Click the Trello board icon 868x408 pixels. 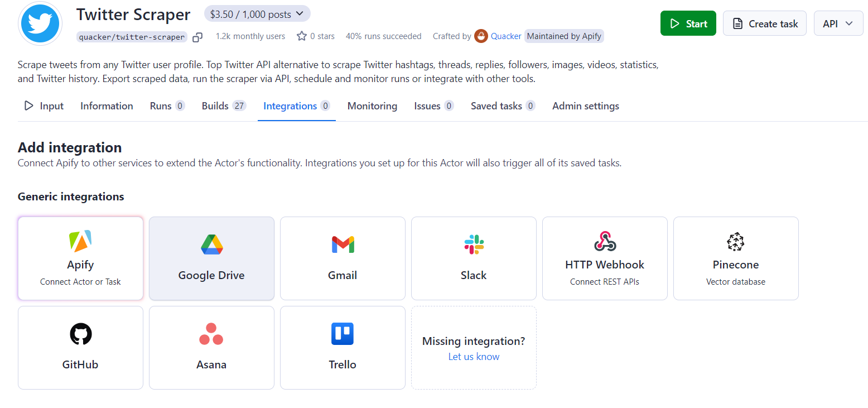pyautogui.click(x=343, y=334)
